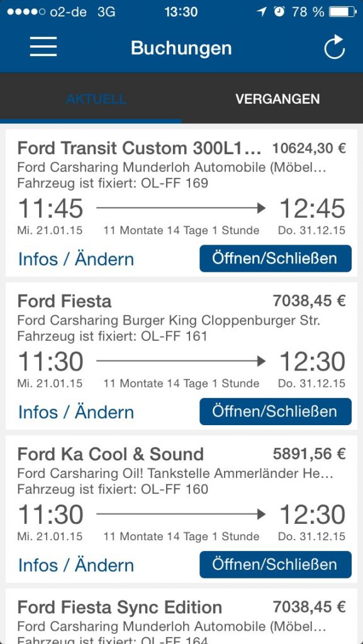Open Infos / Ändern for Ford Ka
This screenshot has height=644, width=363.
[x=76, y=565]
